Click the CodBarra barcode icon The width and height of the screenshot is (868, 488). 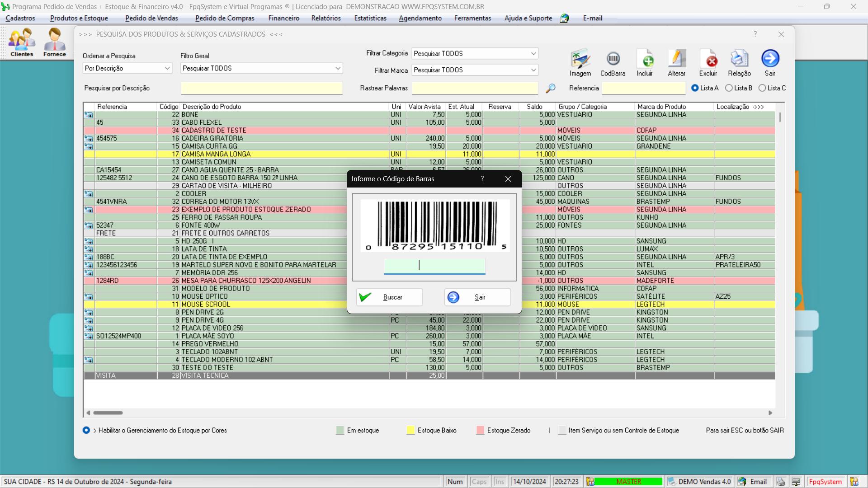[613, 63]
